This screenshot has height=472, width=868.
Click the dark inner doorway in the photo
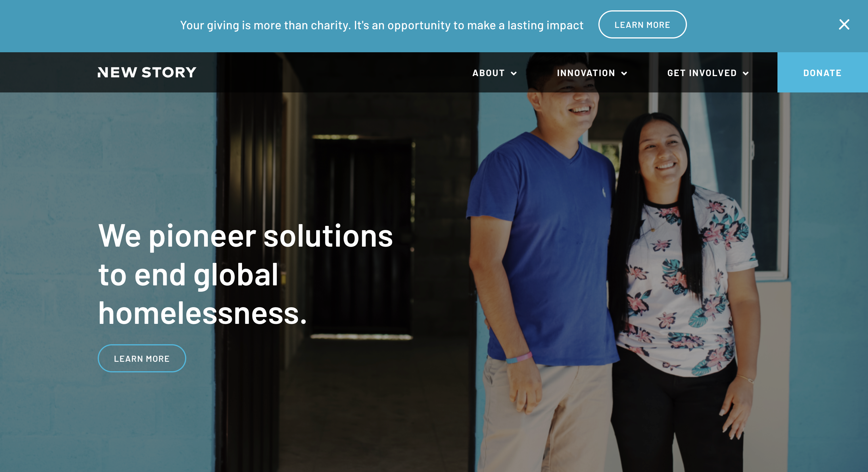pyautogui.click(x=362, y=236)
